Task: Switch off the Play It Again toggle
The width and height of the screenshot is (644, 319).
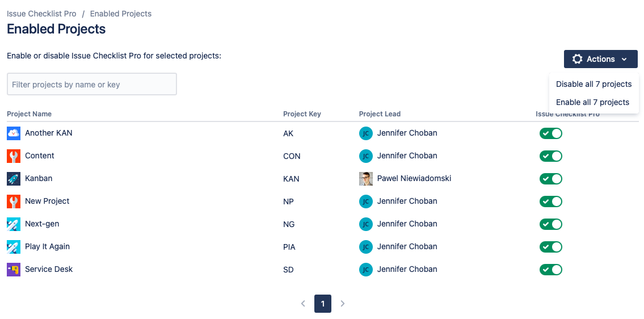Action: [x=550, y=247]
